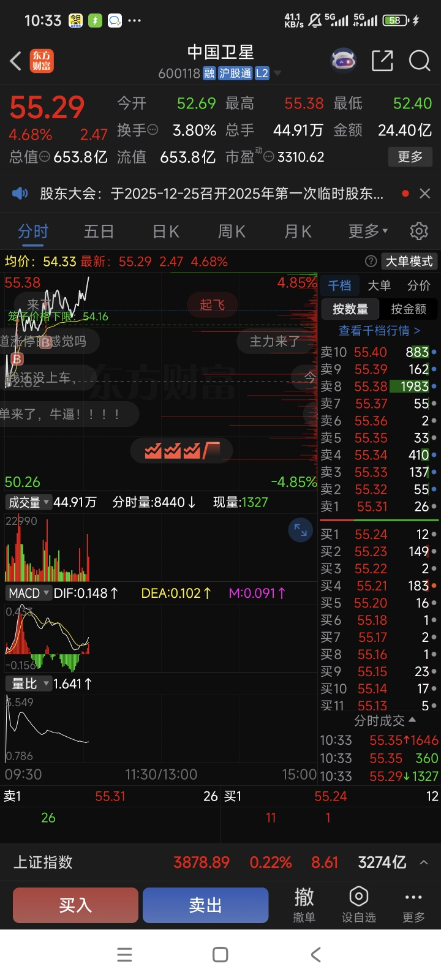
Task: Tap the help question mark icon
Action: click(371, 262)
